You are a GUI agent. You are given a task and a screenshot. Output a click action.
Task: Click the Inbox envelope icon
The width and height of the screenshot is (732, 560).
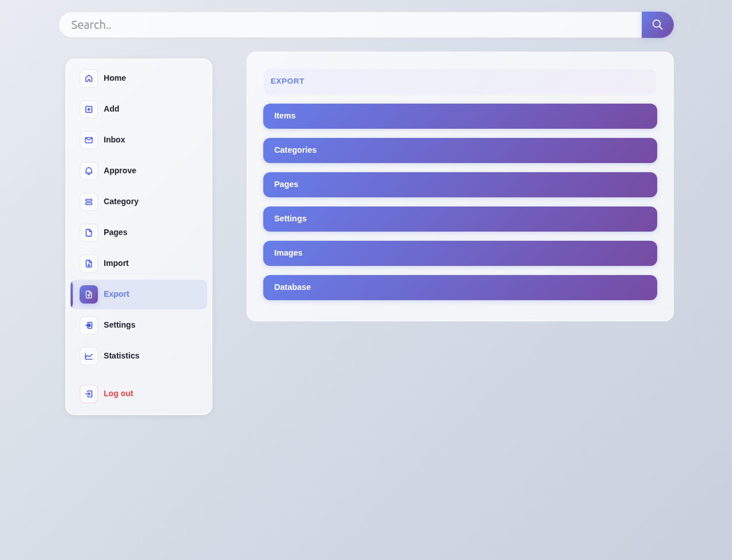pos(89,140)
